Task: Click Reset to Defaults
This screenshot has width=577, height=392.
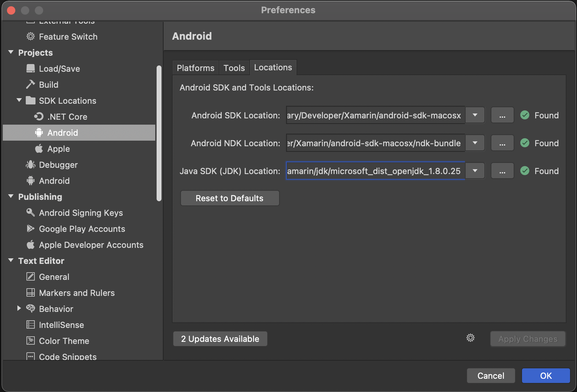Action: [230, 198]
